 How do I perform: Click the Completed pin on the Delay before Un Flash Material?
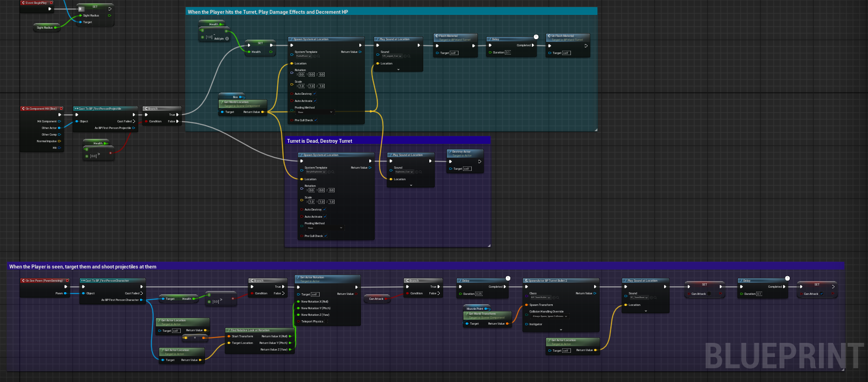(533, 45)
